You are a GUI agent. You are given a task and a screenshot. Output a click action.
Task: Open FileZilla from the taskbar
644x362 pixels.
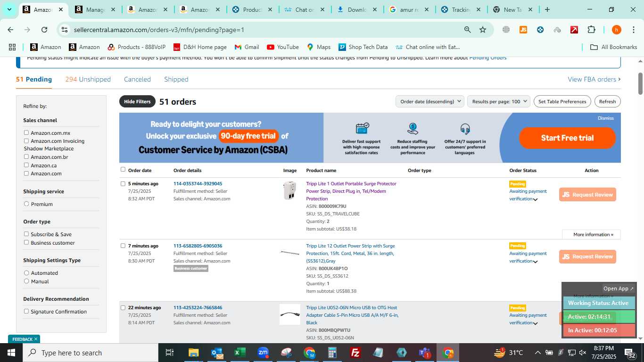(355, 353)
